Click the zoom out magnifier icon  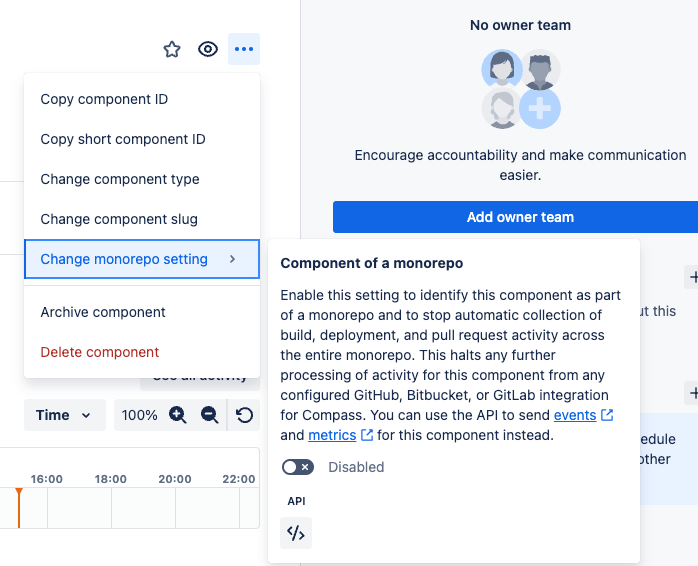coord(209,415)
